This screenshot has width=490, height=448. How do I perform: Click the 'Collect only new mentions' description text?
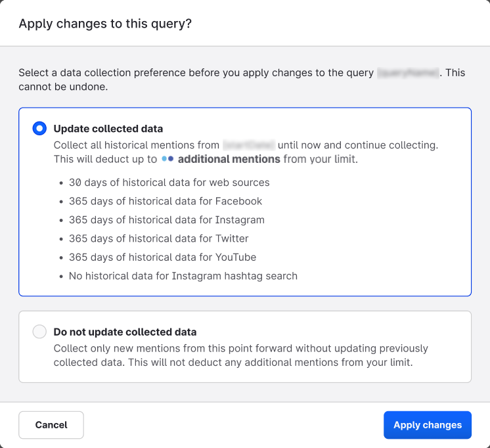(x=240, y=355)
